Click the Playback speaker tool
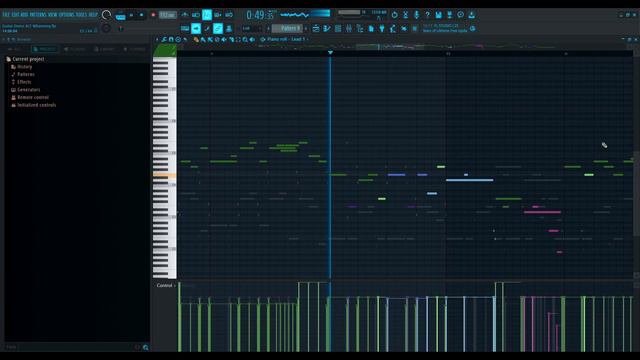 [252, 40]
